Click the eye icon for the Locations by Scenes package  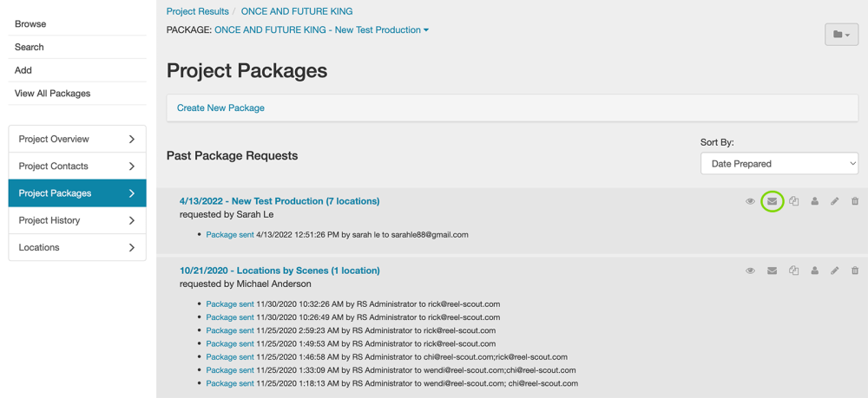coord(750,271)
